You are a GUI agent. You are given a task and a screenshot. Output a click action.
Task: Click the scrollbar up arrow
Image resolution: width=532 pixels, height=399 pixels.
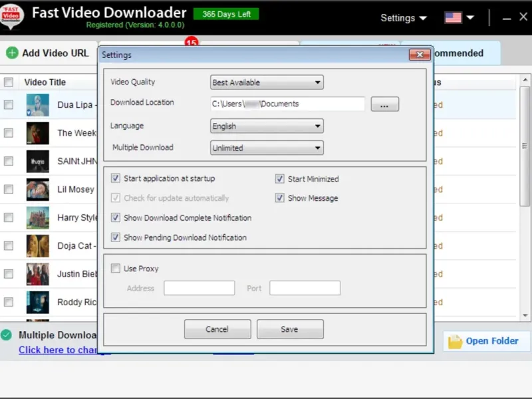(x=525, y=80)
